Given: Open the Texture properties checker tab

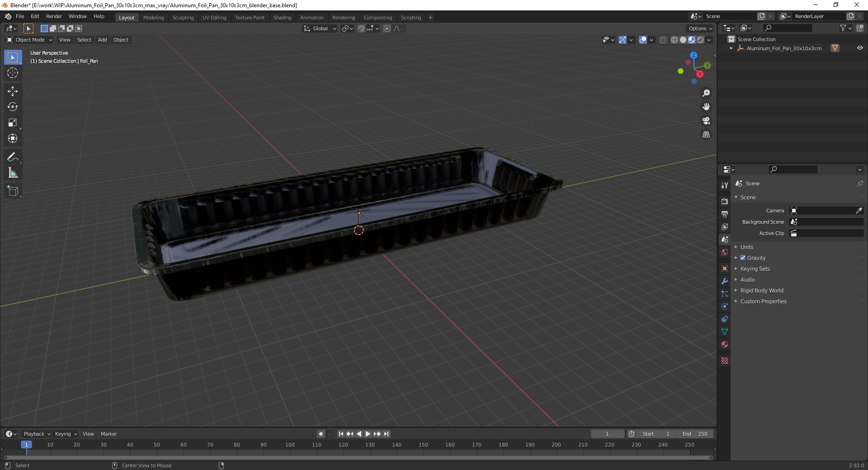Looking at the screenshot, I should click(x=725, y=361).
